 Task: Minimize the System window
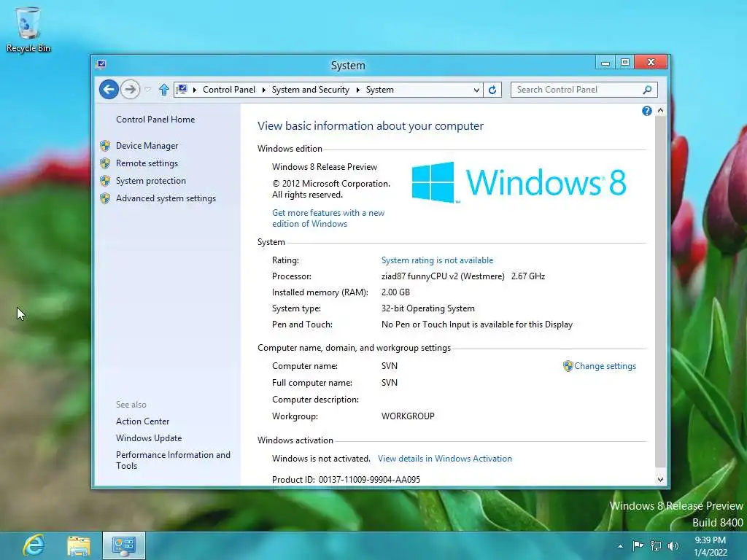605,63
